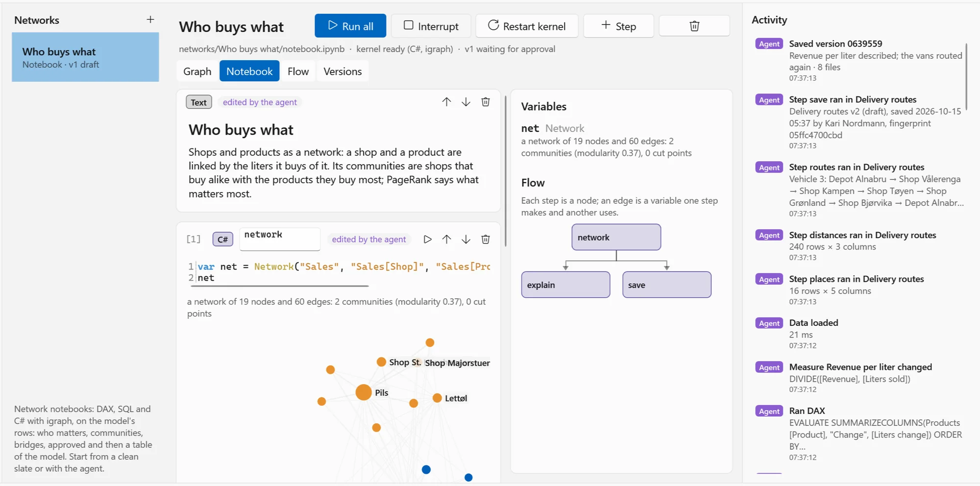
Task: Click the Data loaded activity entry
Action: [860, 334]
